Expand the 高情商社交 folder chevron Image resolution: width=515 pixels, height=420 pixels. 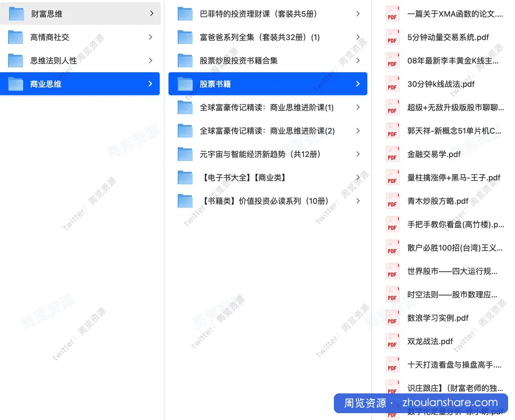click(150, 37)
